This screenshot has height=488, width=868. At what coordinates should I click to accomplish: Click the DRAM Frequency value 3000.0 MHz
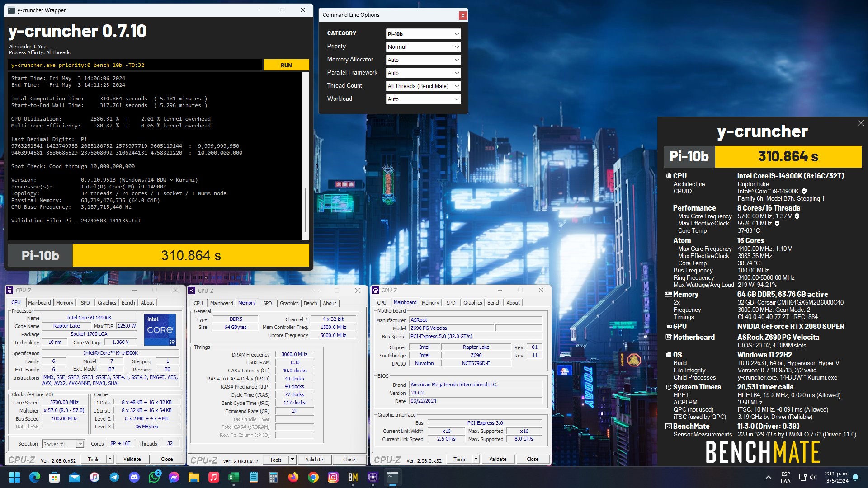[x=294, y=355]
